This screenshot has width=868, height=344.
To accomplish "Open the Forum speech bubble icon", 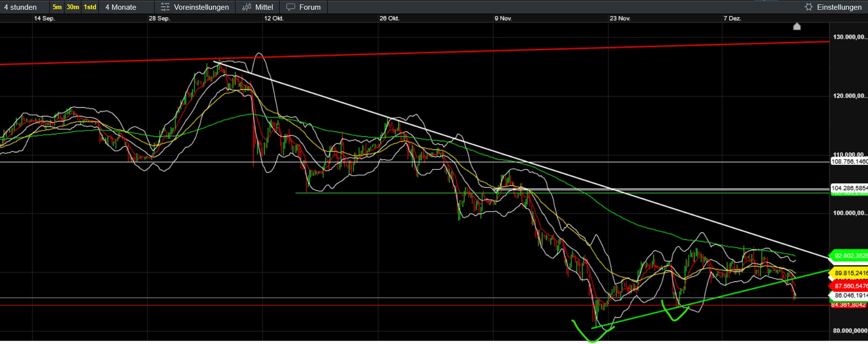I will coord(291,7).
